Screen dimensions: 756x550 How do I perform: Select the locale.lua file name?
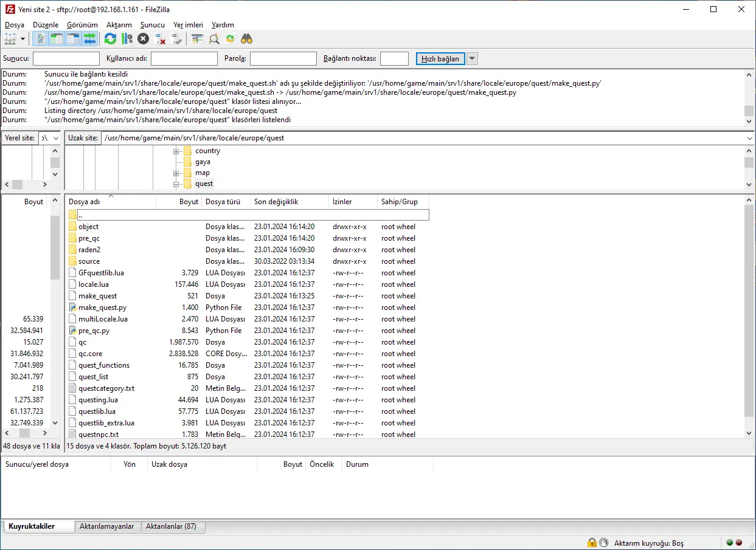tap(94, 284)
